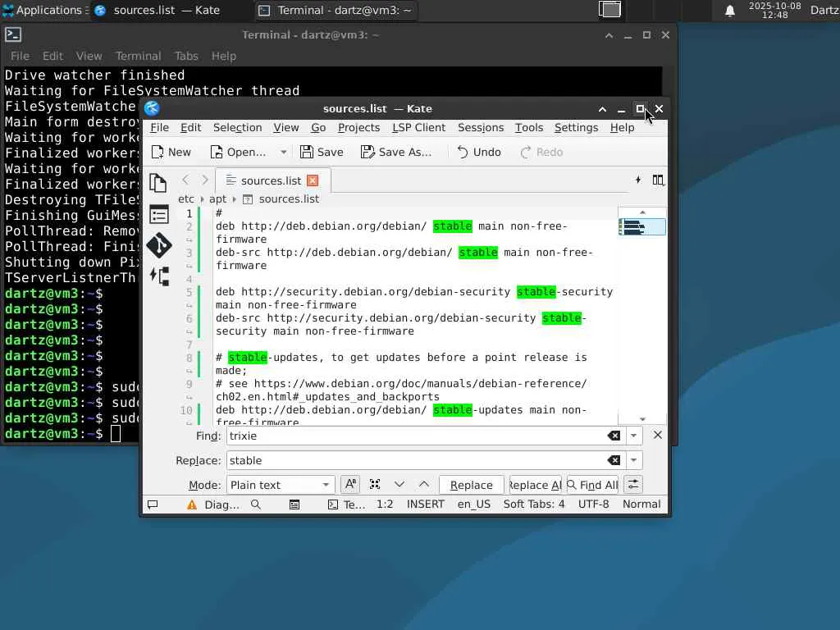Open the Mode Plain text combo box
Screen dimensions: 840x630
point(281,485)
